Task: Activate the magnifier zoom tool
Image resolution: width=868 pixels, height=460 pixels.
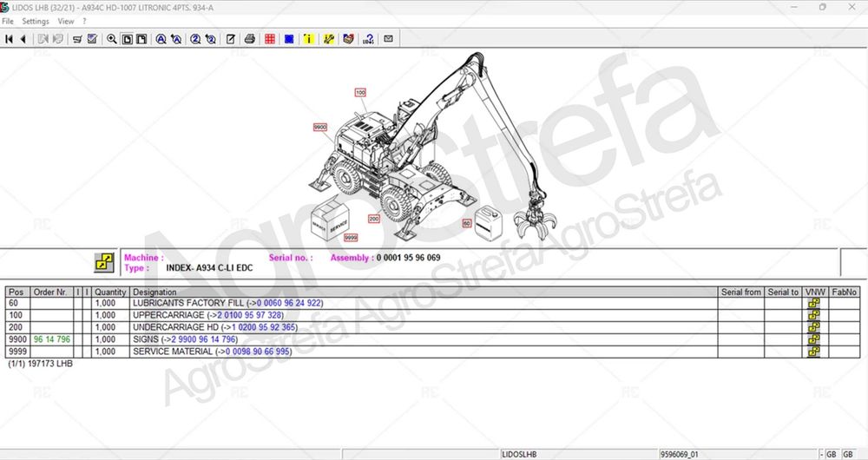Action: tap(112, 39)
